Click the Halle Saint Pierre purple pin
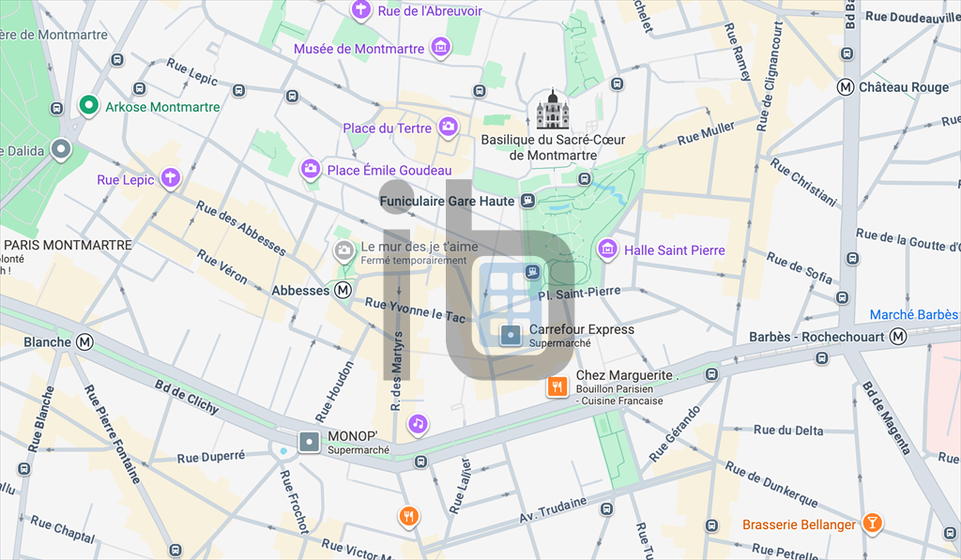The height and width of the screenshot is (560, 961). point(607,249)
